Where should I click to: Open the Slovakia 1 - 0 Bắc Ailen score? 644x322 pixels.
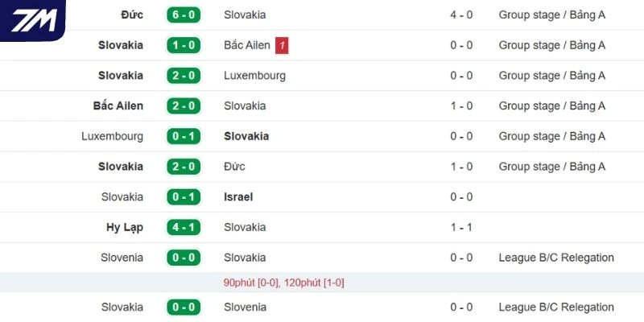184,45
